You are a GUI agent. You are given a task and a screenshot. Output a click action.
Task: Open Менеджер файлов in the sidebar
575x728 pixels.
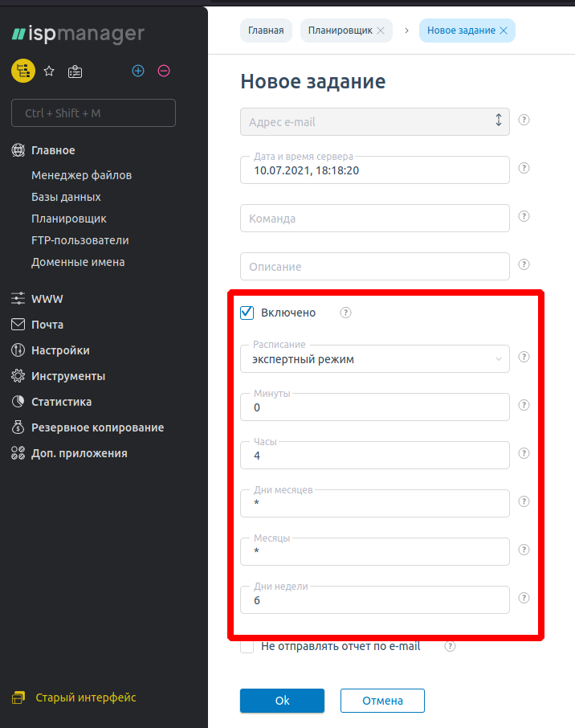[81, 175]
